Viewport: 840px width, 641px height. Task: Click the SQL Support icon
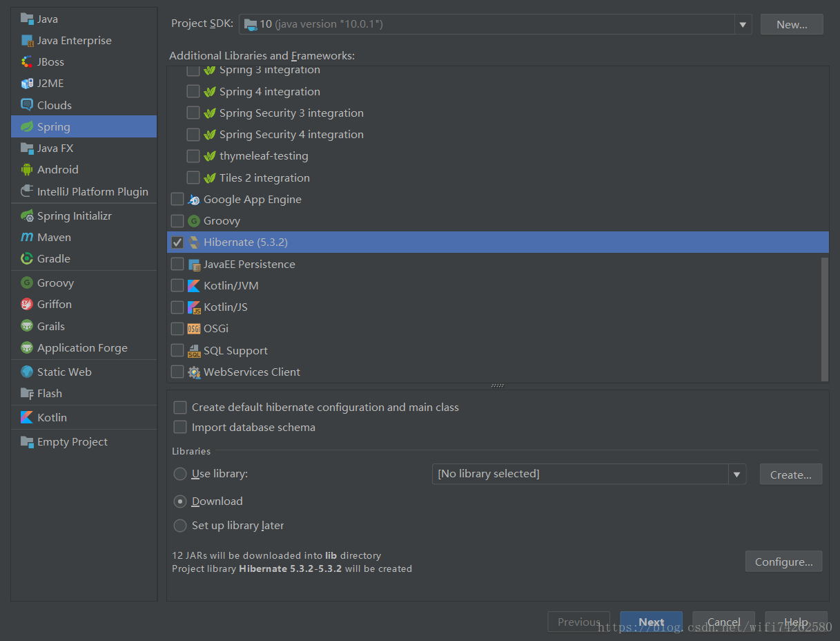tap(194, 350)
